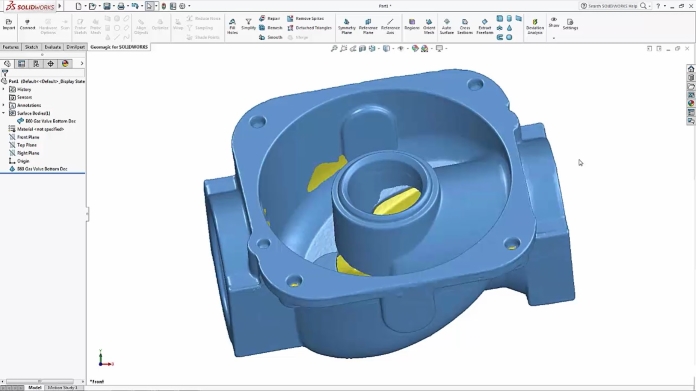
Task: Select the Orient Mesh tool
Action: [429, 27]
